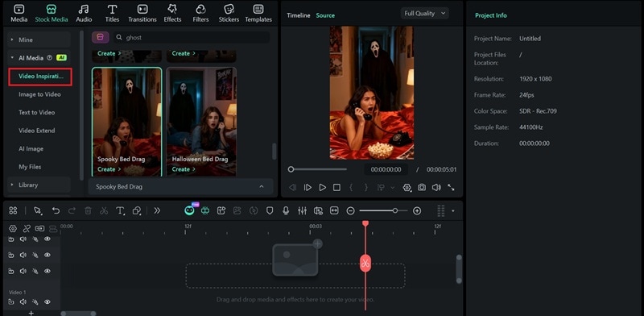Zoom out timeline with minus icon
Image resolution: width=644 pixels, height=316 pixels.
[350, 210]
